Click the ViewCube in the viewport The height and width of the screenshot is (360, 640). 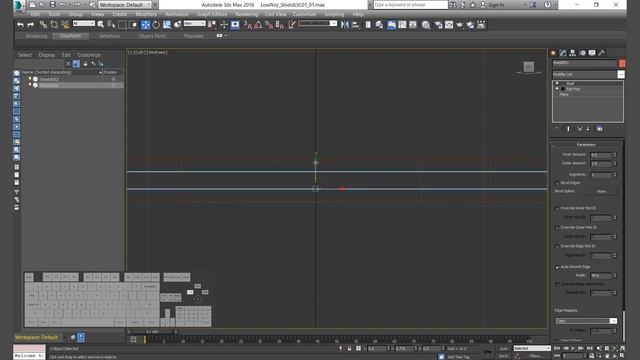[529, 67]
